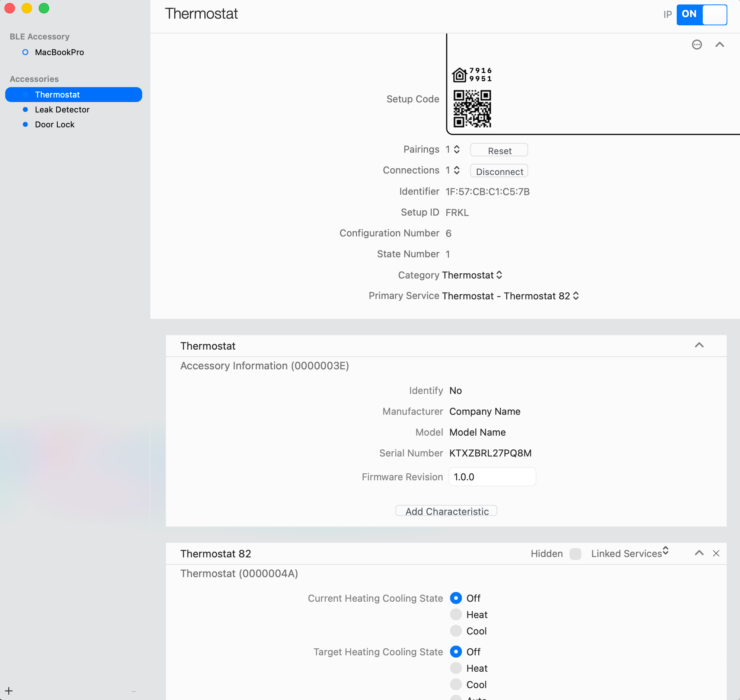Image resolution: width=740 pixels, height=700 pixels.
Task: Open the ellipsis options menu icon
Action: click(x=696, y=45)
